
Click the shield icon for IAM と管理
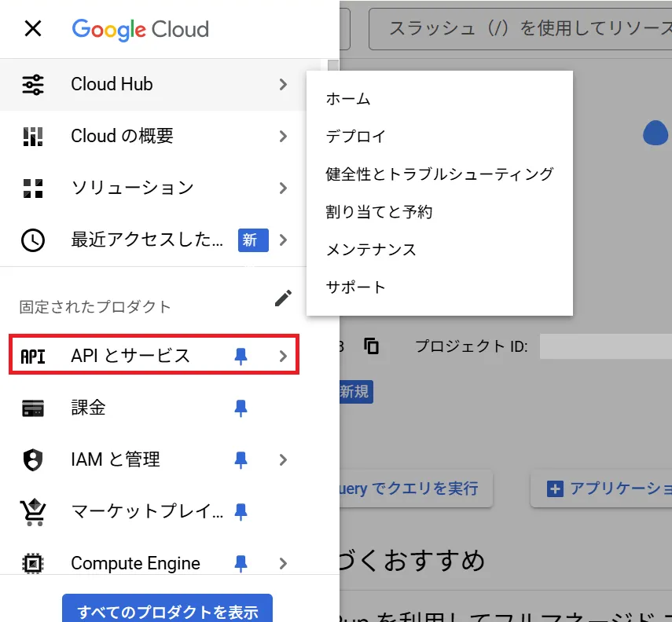pos(33,459)
